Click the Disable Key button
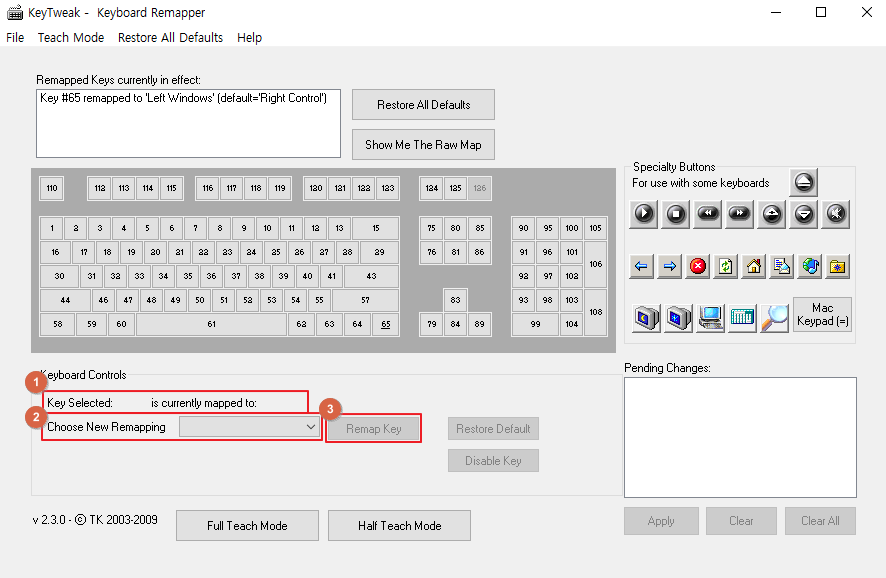The width and height of the screenshot is (886, 578). point(493,460)
